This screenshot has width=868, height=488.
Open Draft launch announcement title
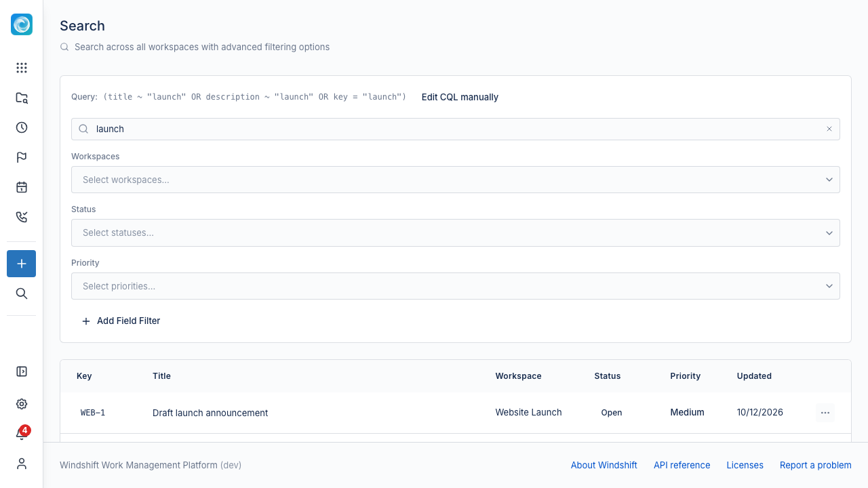pyautogui.click(x=210, y=413)
